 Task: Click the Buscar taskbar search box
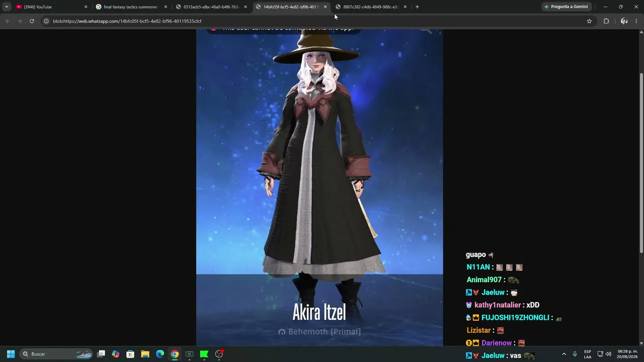tap(57, 354)
